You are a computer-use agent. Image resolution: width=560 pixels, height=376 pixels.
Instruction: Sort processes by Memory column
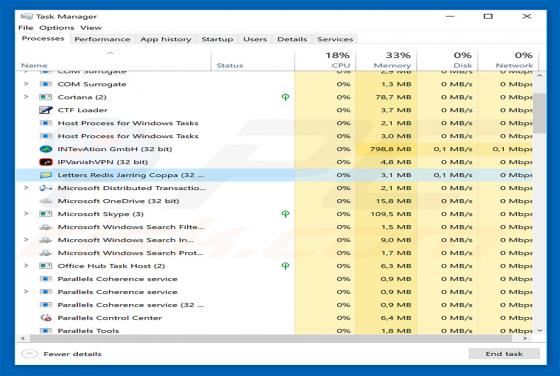click(386, 60)
